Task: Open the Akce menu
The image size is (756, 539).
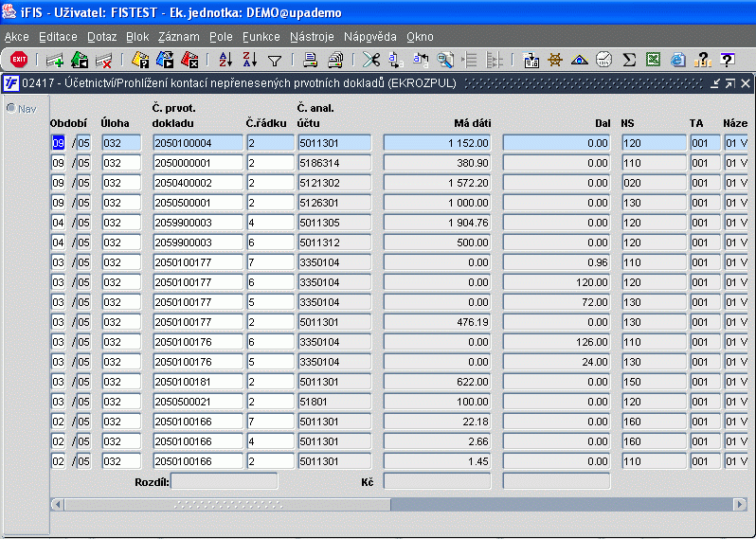Action: point(17,37)
